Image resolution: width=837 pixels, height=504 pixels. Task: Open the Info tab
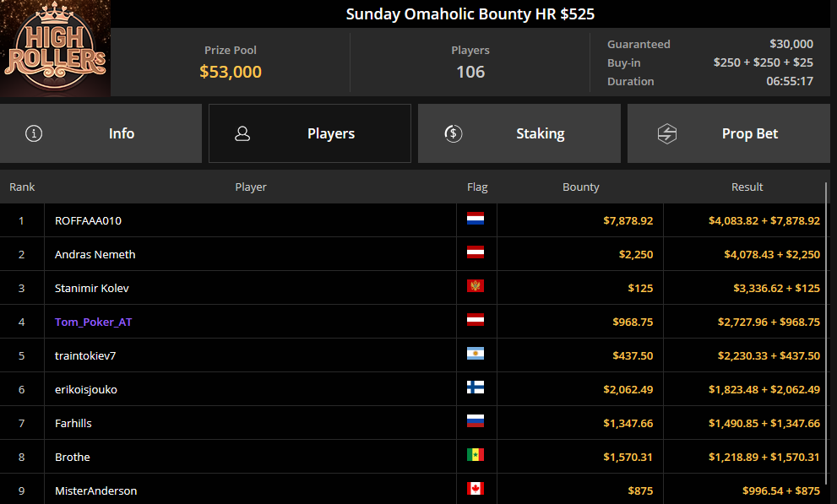pyautogui.click(x=101, y=133)
